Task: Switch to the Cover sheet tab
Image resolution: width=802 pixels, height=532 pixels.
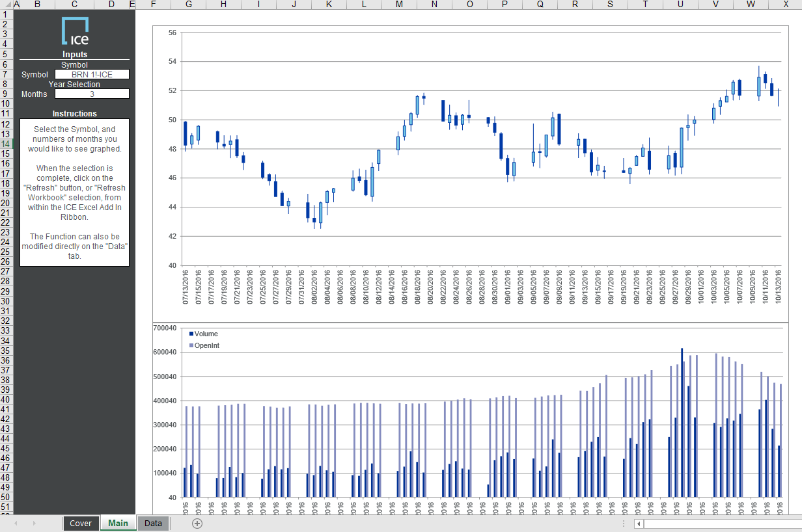Action: click(x=81, y=523)
